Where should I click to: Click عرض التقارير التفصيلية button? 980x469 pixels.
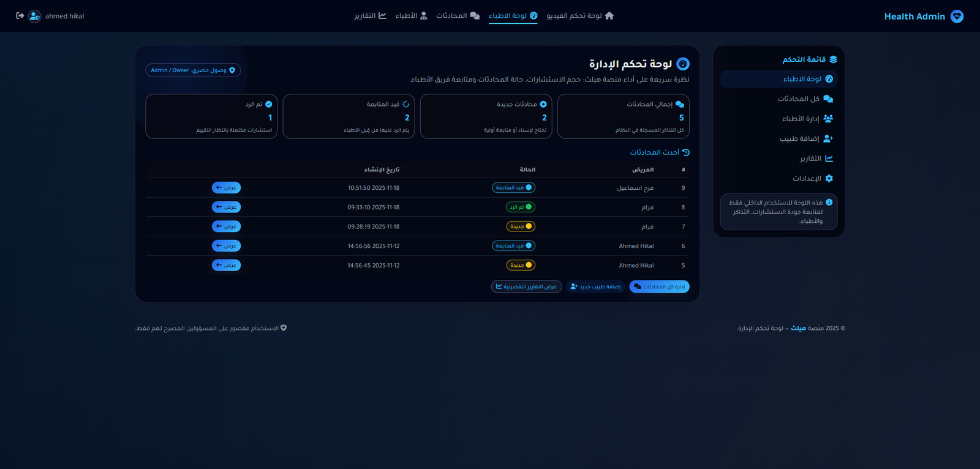526,287
